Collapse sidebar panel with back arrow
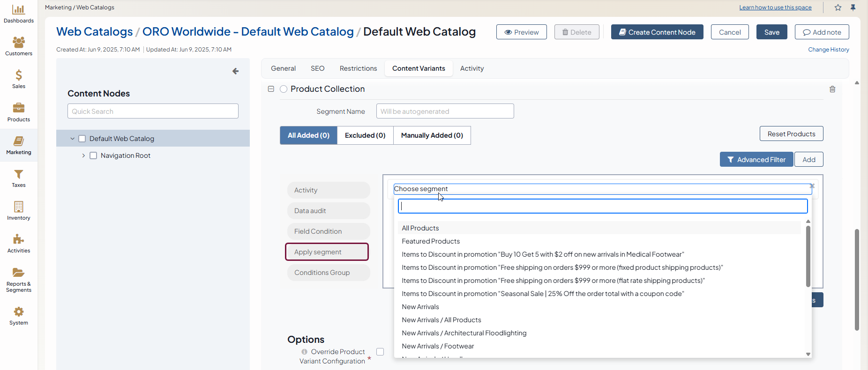Screen dimensions: 868x370 [x=235, y=71]
